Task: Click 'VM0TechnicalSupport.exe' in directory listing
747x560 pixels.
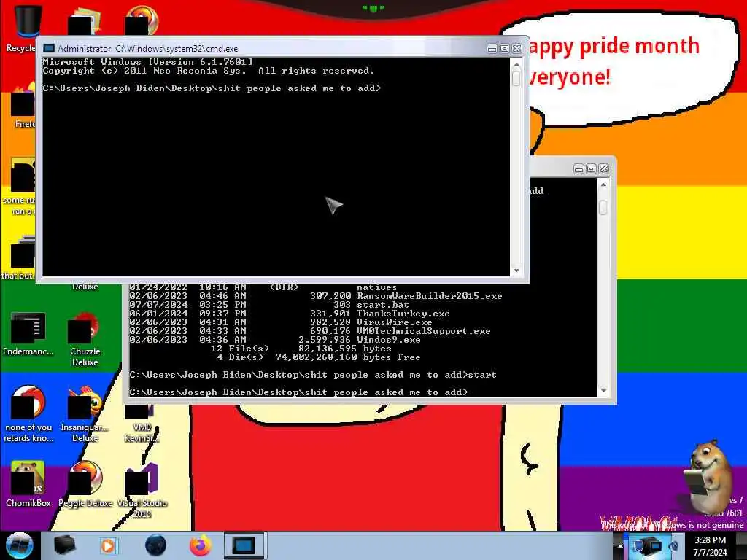Action: coord(424,331)
